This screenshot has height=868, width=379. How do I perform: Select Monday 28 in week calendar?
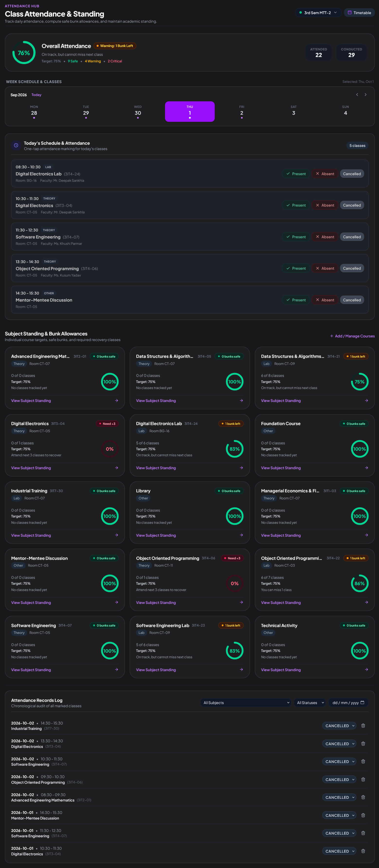pos(34,112)
